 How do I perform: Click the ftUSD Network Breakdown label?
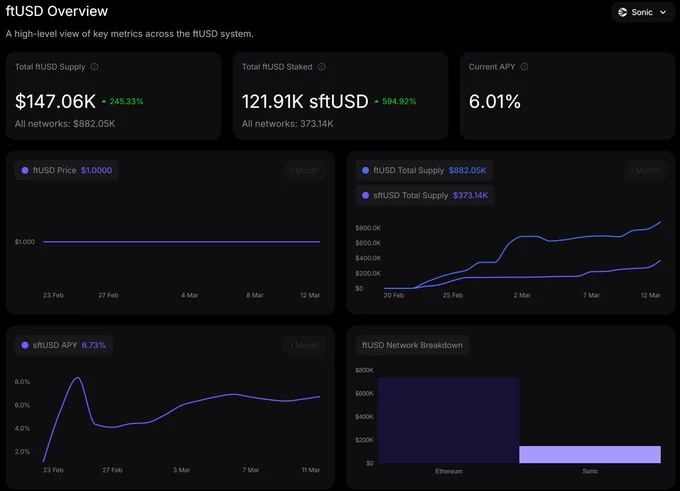412,345
